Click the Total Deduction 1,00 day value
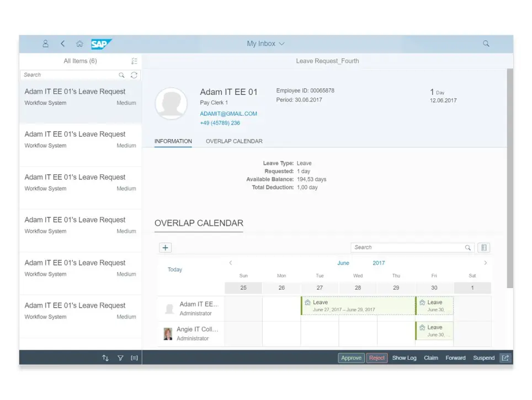Viewport: 532px width, 400px height. (307, 187)
